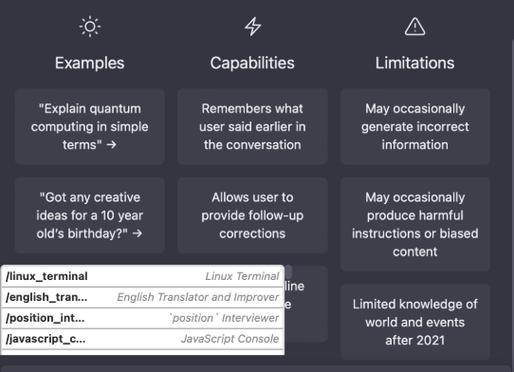
Task: Click "Remembers what user said earlier" card
Action: [252, 126]
